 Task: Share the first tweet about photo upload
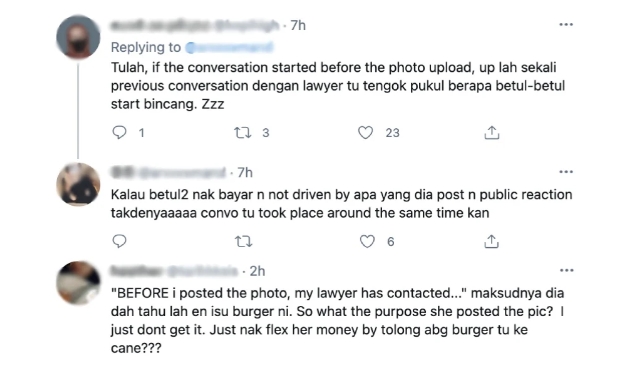492,133
